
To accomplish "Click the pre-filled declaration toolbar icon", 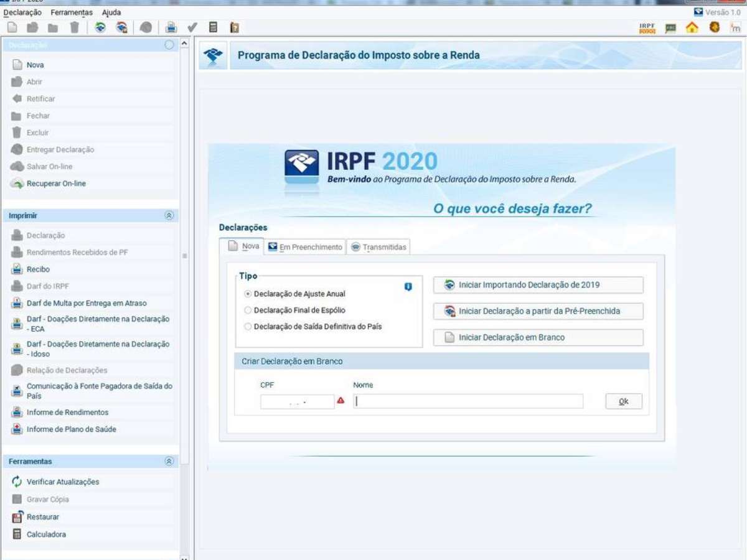I will point(121,27).
